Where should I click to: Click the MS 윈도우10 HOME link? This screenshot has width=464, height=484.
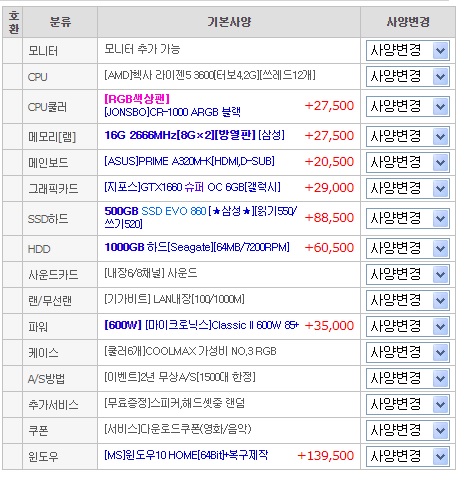(x=186, y=455)
